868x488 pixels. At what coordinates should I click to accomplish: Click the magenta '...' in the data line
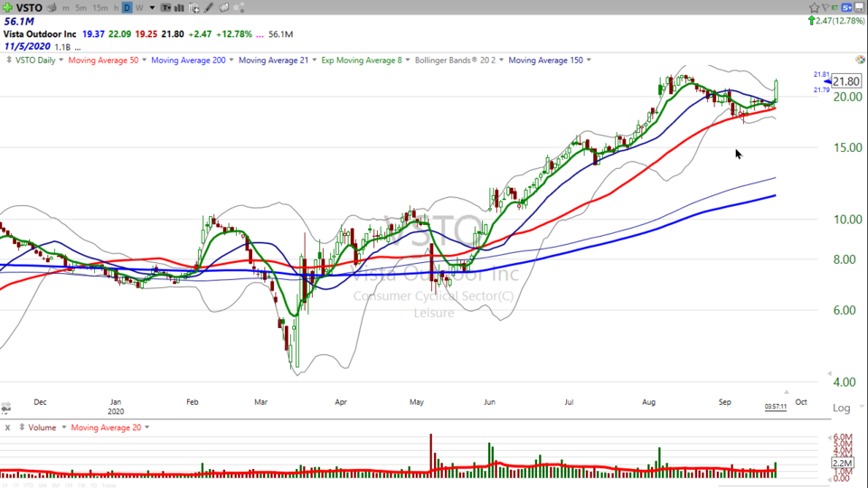[259, 34]
